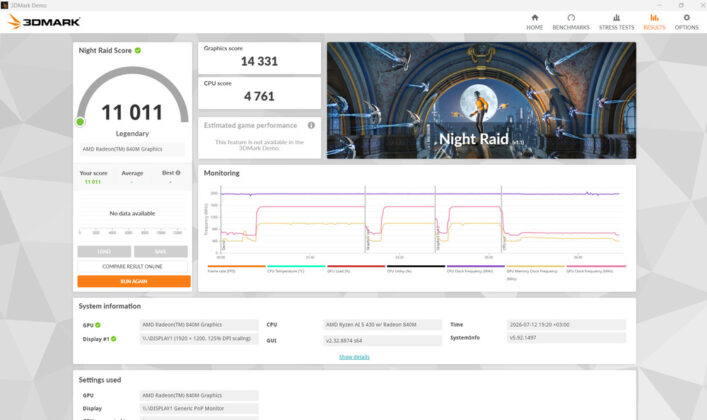Click the Display Generic PnP Monitor field
Image resolution: width=707 pixels, height=420 pixels.
tap(199, 408)
